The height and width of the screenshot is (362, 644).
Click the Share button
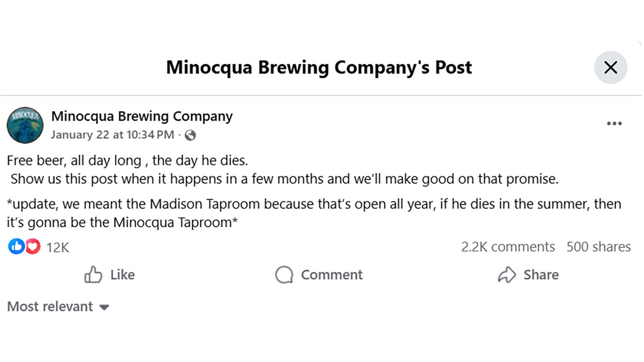pyautogui.click(x=528, y=275)
